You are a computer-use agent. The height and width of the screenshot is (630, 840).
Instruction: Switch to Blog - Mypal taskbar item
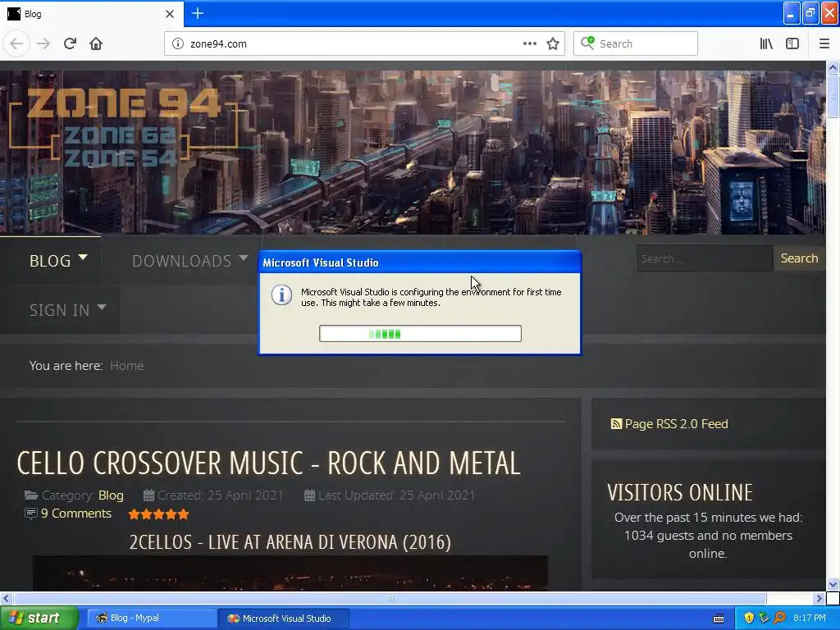[150, 619]
